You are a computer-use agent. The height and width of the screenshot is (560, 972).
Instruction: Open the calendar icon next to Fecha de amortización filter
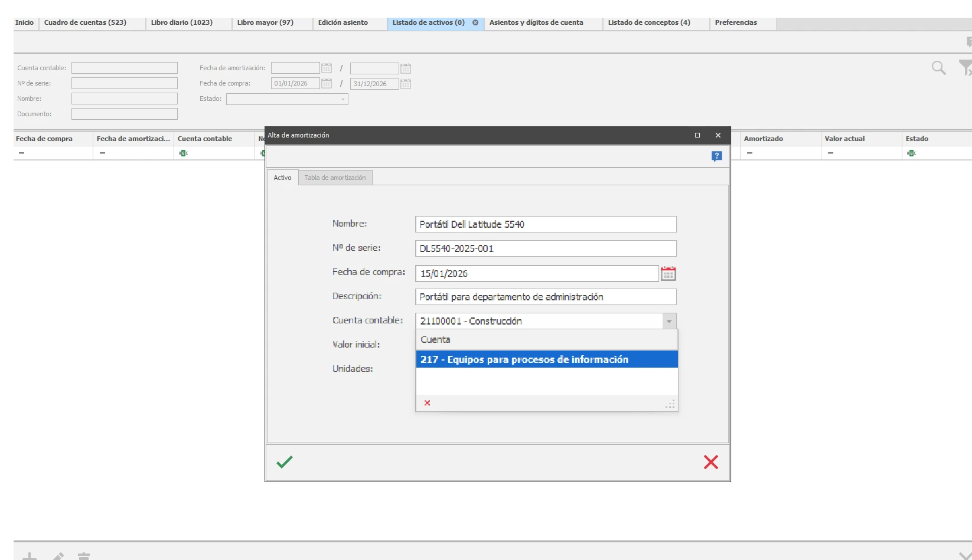pyautogui.click(x=326, y=68)
